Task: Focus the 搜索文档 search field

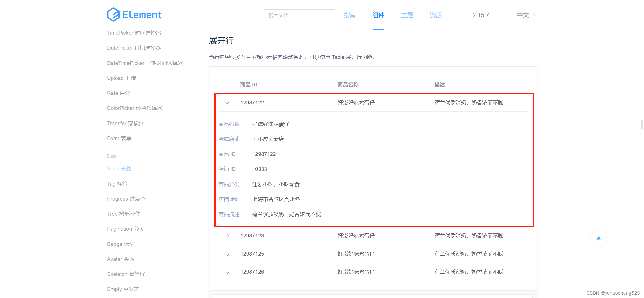Action: point(299,15)
